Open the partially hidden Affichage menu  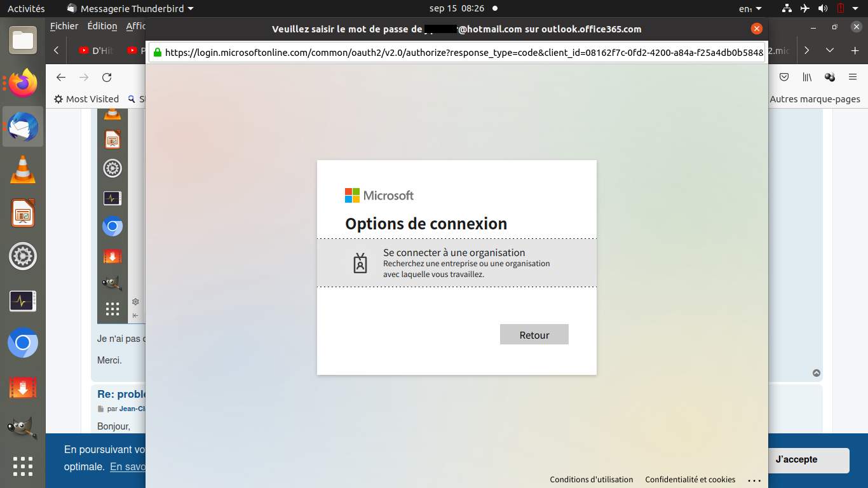click(136, 26)
